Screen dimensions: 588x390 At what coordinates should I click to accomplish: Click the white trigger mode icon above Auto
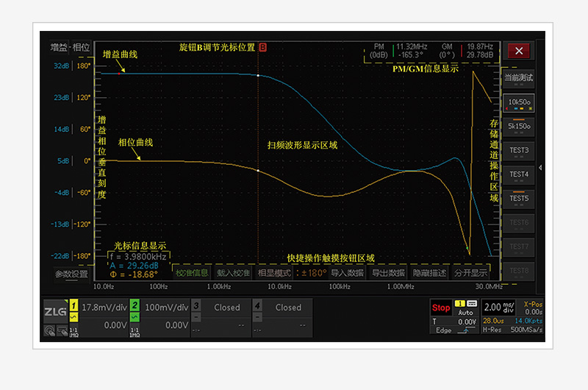472,303
